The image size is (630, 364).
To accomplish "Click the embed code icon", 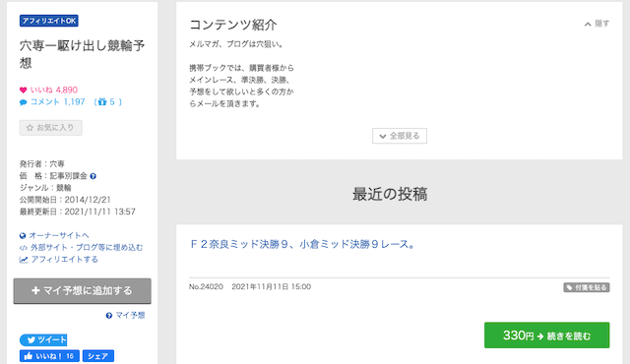I will (x=24, y=248).
